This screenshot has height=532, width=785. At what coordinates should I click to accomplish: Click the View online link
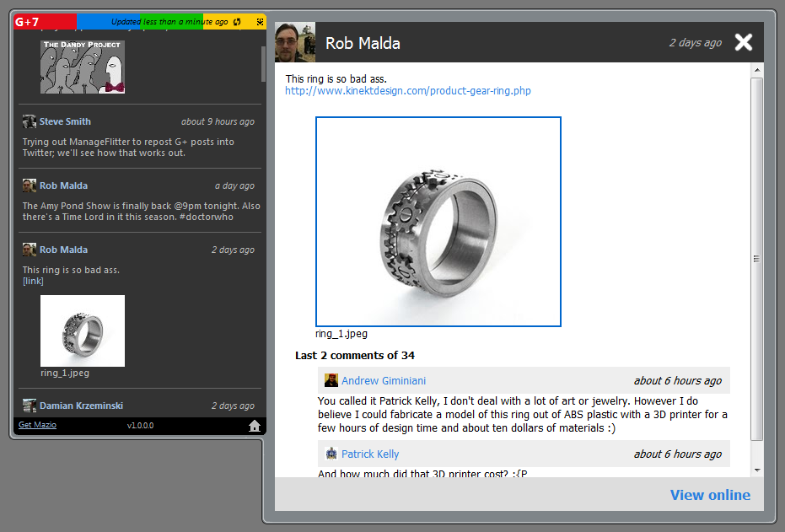click(710, 495)
